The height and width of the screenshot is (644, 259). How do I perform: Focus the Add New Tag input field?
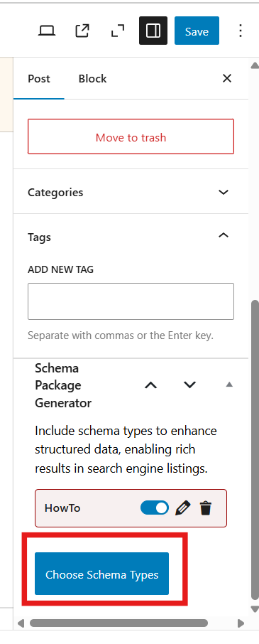click(131, 301)
